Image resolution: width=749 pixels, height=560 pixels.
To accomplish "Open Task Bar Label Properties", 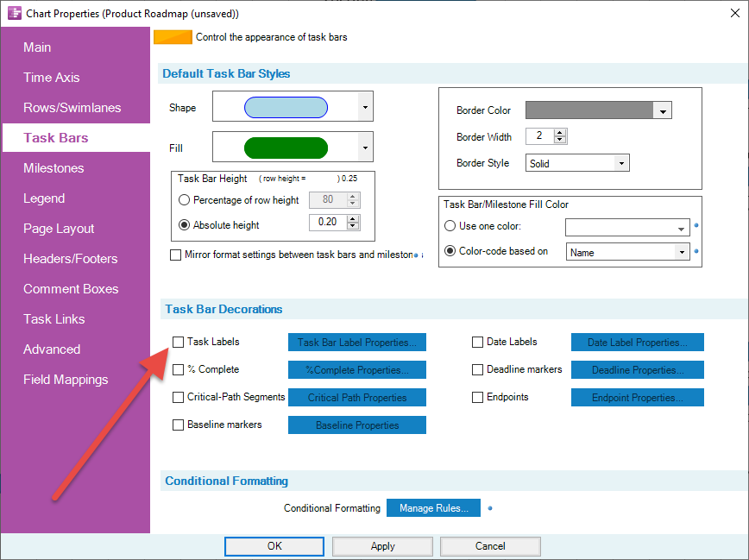I will [x=357, y=342].
